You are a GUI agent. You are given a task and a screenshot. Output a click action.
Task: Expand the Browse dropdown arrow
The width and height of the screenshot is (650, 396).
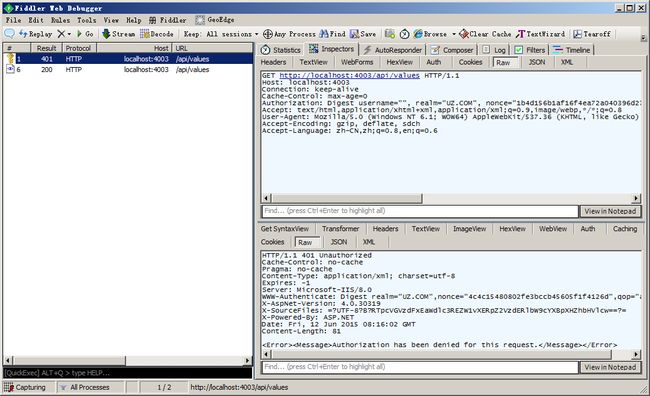(x=454, y=34)
